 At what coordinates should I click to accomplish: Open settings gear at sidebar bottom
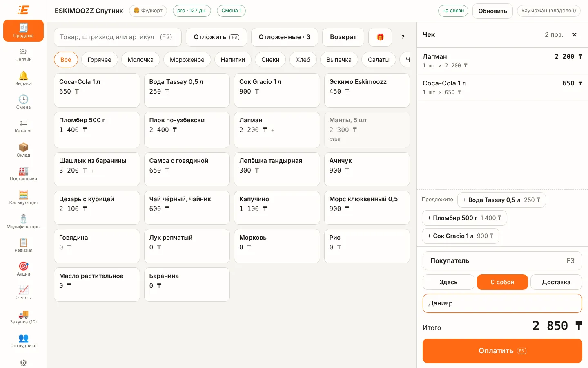pyautogui.click(x=23, y=363)
